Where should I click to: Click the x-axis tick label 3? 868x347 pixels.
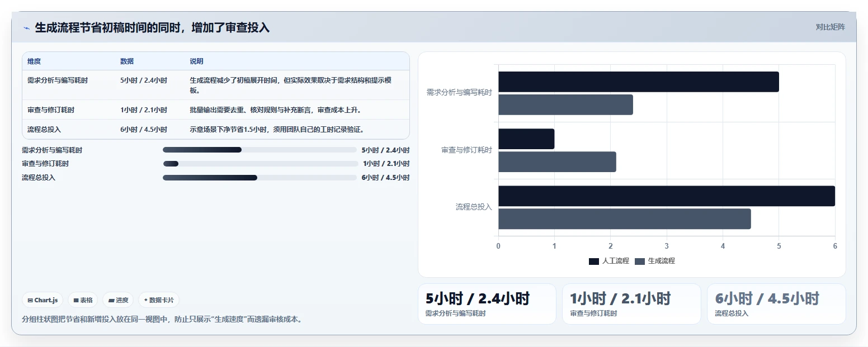click(x=667, y=246)
